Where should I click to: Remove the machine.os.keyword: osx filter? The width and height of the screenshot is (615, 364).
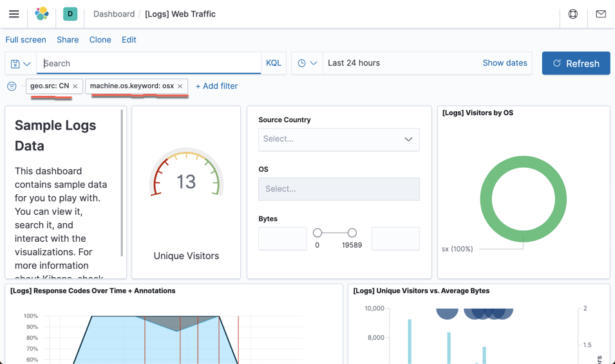click(x=180, y=86)
